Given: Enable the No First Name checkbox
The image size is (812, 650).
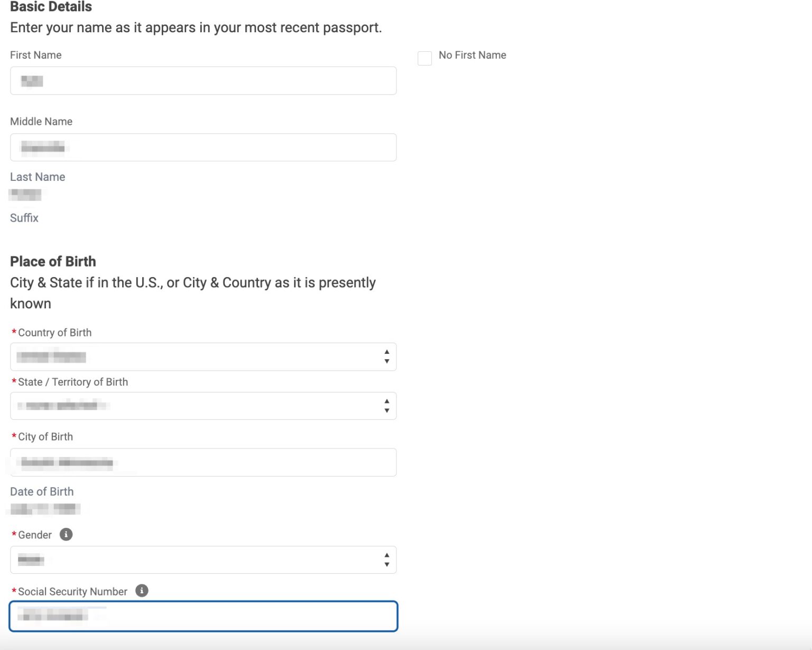Looking at the screenshot, I should (x=425, y=58).
